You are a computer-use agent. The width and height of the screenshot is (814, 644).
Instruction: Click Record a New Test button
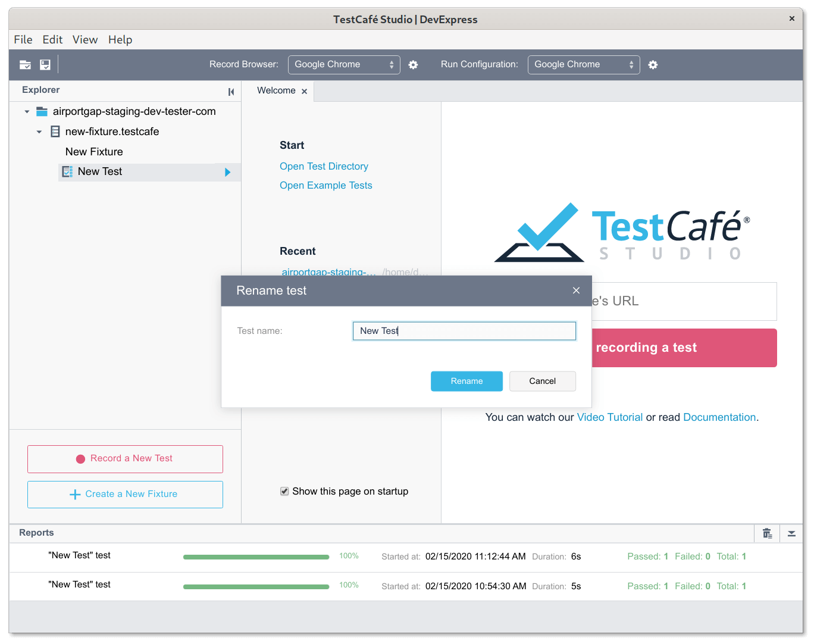click(x=125, y=459)
